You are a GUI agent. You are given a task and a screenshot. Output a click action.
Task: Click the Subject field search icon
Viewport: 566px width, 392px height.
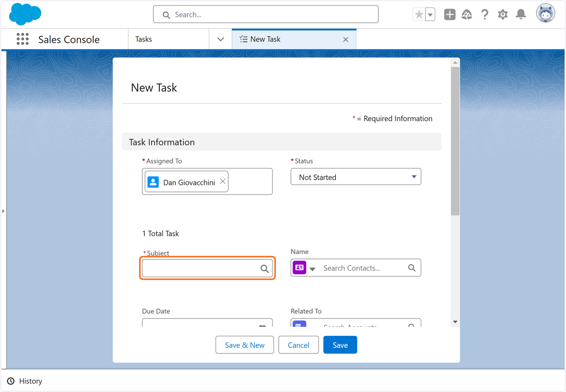coord(265,268)
